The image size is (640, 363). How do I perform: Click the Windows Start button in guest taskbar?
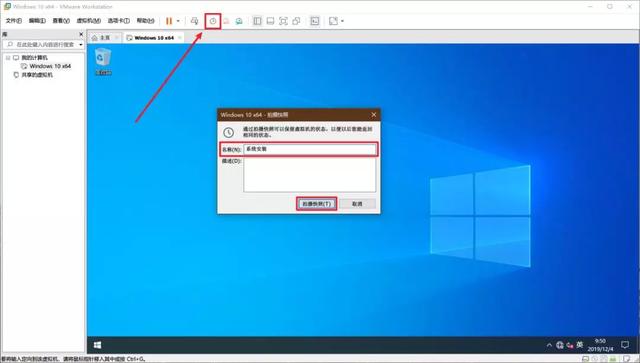point(98,345)
